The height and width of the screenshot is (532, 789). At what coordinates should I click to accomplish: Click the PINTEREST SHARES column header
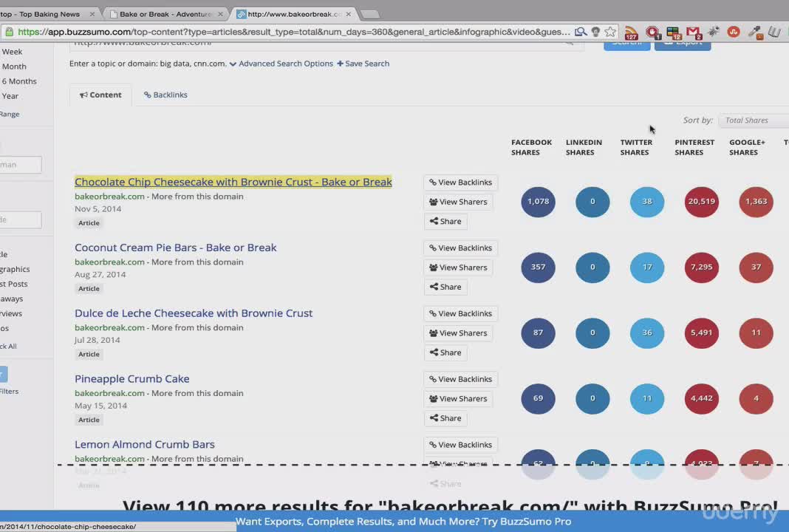[694, 148]
